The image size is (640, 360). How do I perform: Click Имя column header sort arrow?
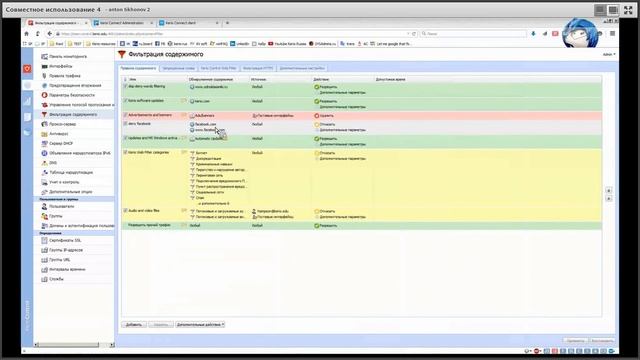125,79
